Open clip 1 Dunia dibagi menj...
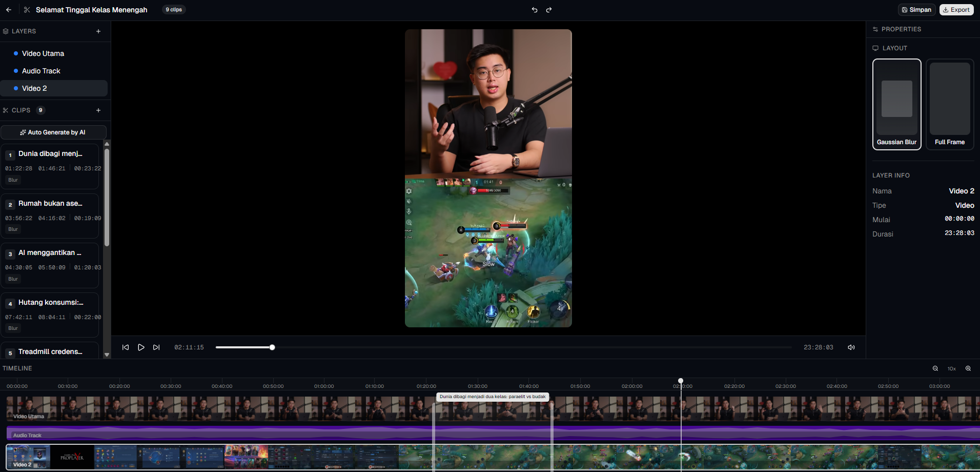This screenshot has width=980, height=472. click(50, 167)
